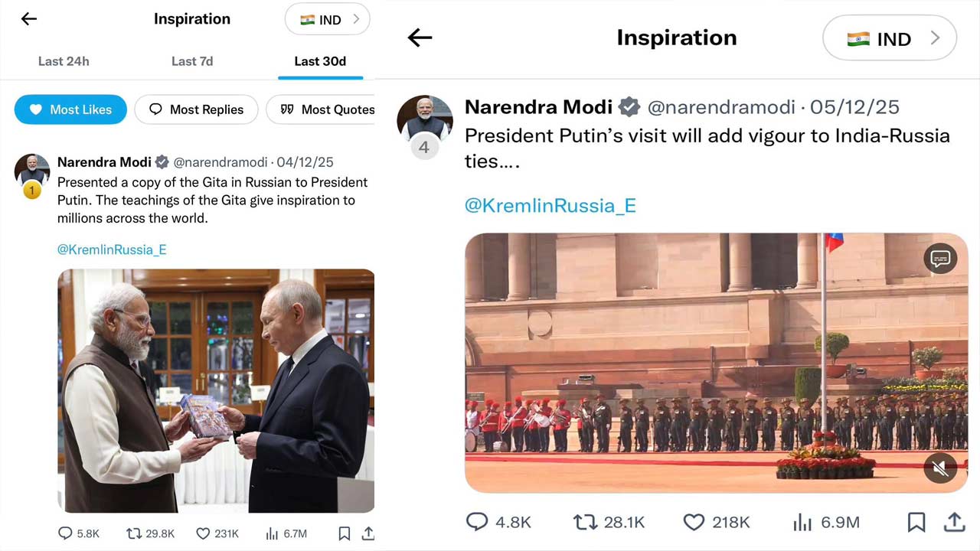
Task: Click the back arrow on the Inspiration page
Action: [28, 18]
